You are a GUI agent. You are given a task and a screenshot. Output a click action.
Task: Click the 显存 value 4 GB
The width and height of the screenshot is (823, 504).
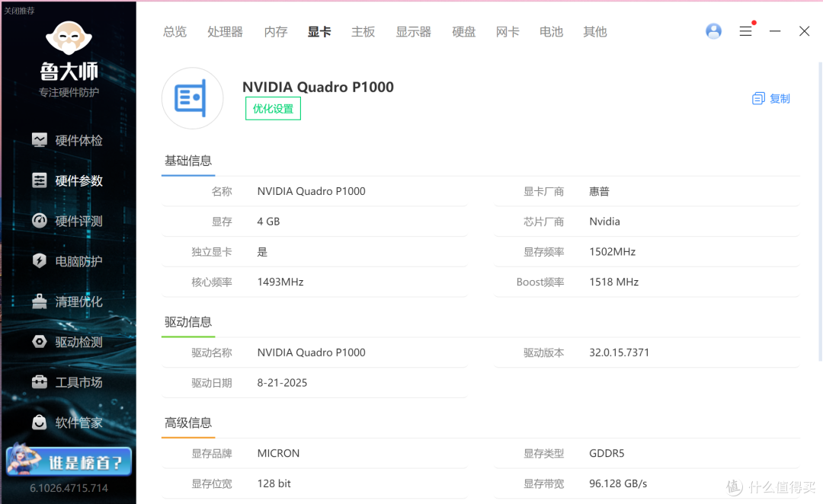coord(268,222)
